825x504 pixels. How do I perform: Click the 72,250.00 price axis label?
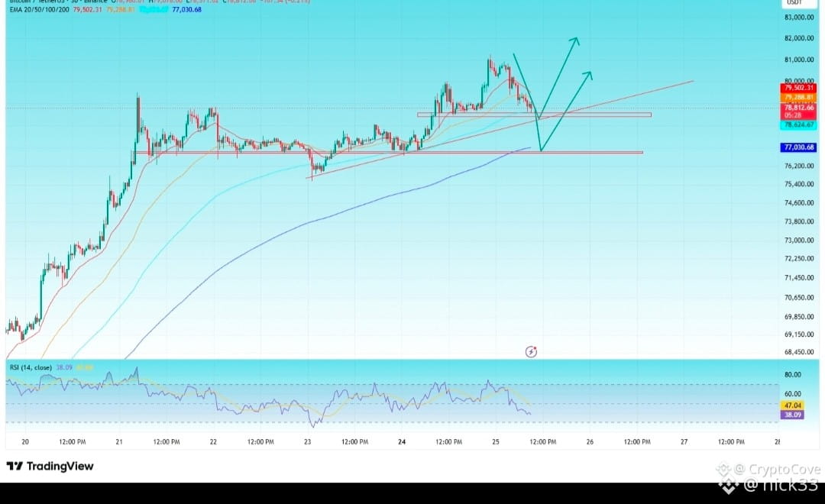799,259
